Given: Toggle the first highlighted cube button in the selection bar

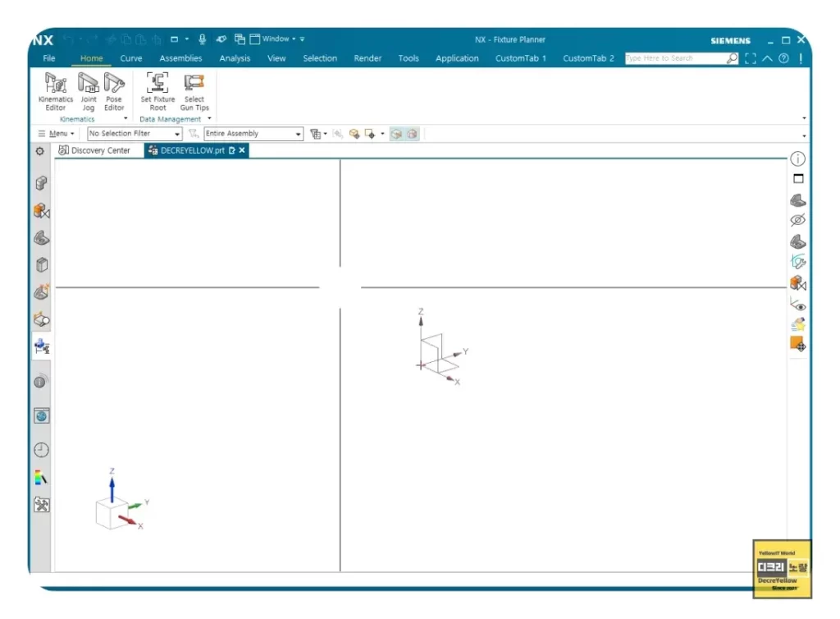Looking at the screenshot, I should (x=396, y=134).
